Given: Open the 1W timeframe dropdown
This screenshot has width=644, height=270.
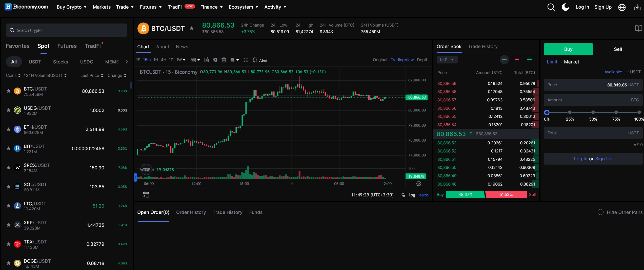Looking at the screenshot, I should click(181, 60).
